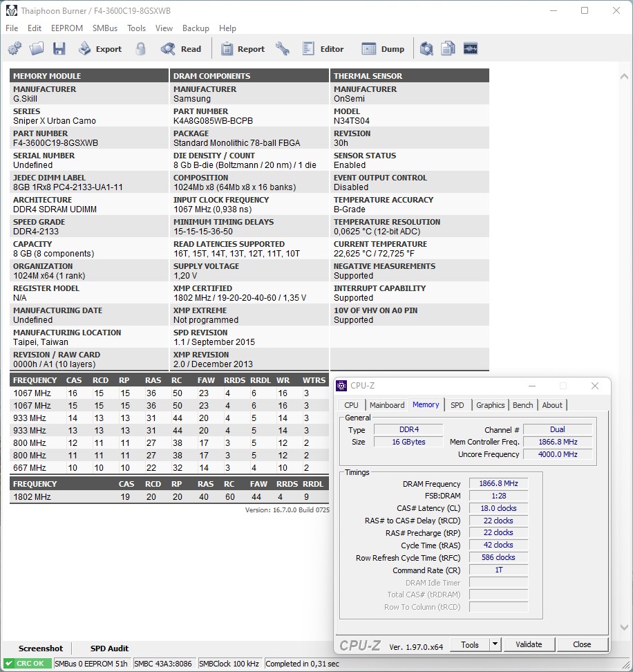Click the DRAM Frequency '1866.8 MHz' field

pos(498,483)
